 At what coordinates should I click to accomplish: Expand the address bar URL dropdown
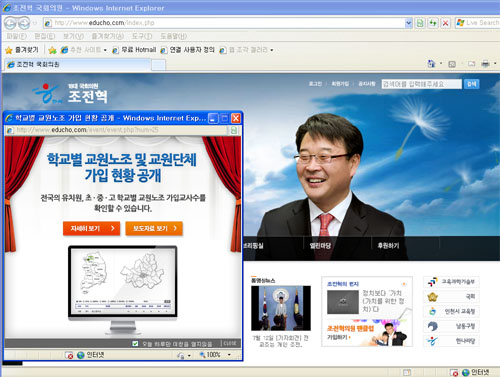(x=408, y=23)
